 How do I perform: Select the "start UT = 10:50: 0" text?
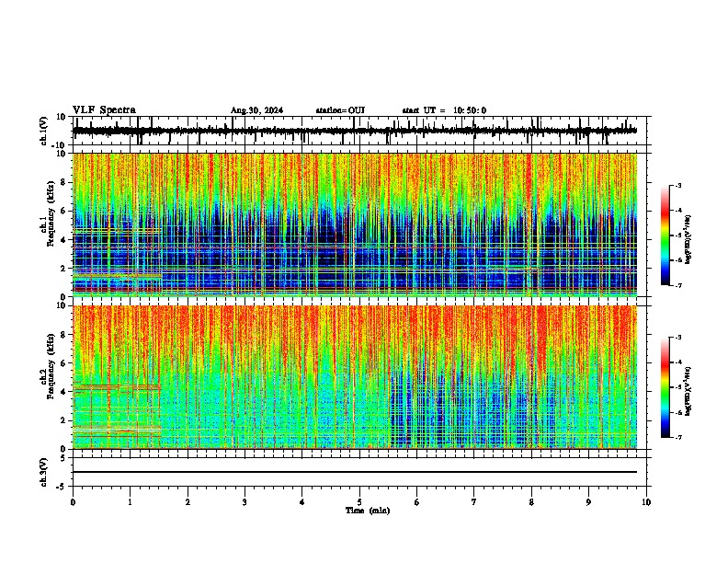(444, 110)
